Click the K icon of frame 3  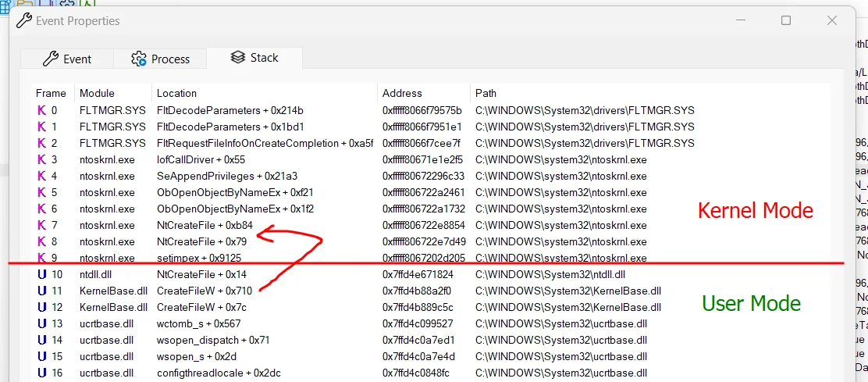[42, 159]
